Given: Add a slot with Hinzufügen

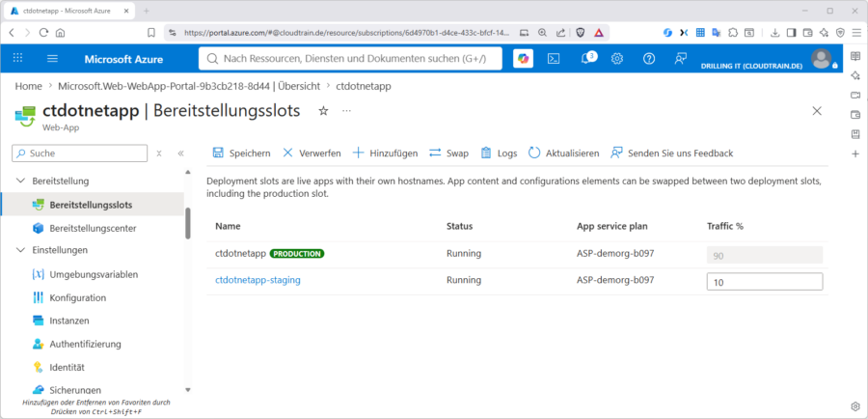Looking at the screenshot, I should click(385, 153).
